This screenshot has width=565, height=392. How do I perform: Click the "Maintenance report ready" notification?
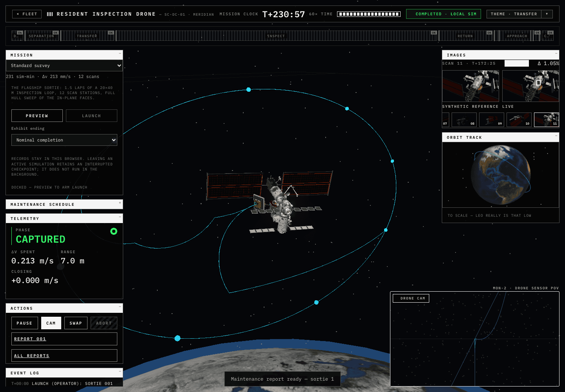282,379
